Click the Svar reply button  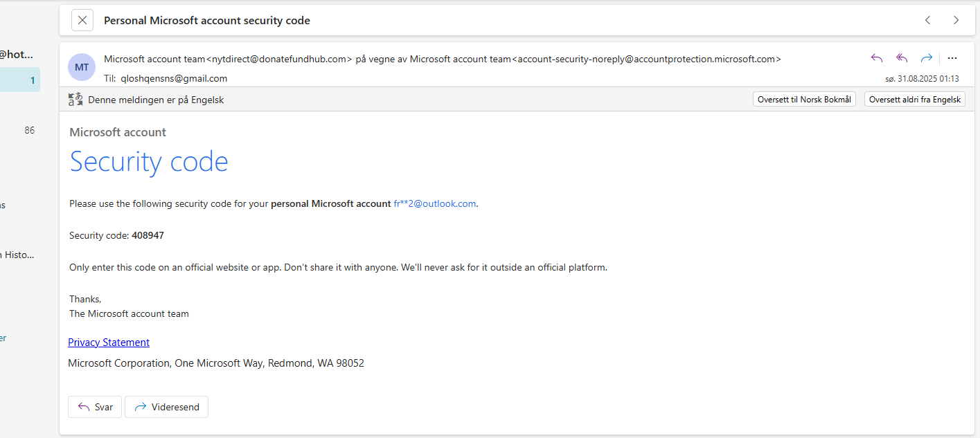(x=95, y=407)
